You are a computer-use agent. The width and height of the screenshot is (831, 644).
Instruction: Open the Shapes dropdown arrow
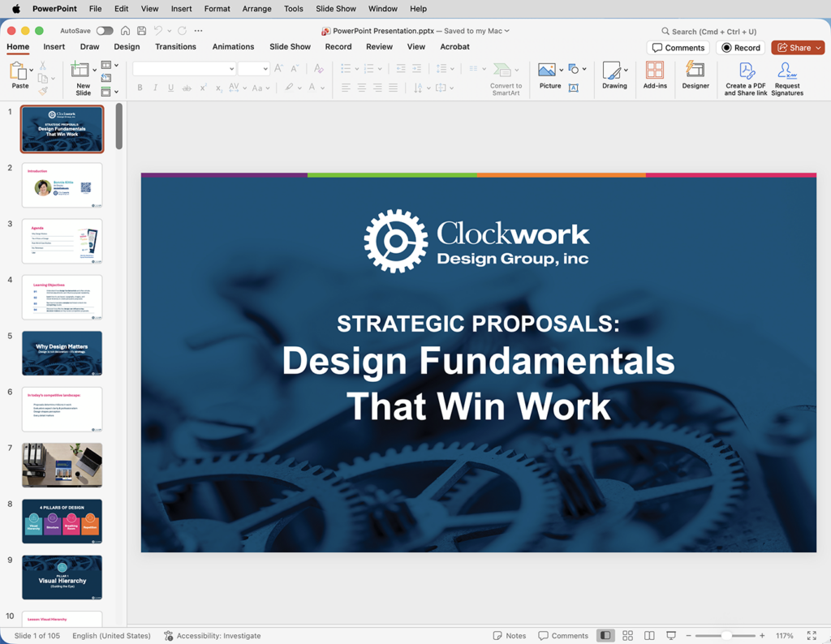[x=584, y=69]
